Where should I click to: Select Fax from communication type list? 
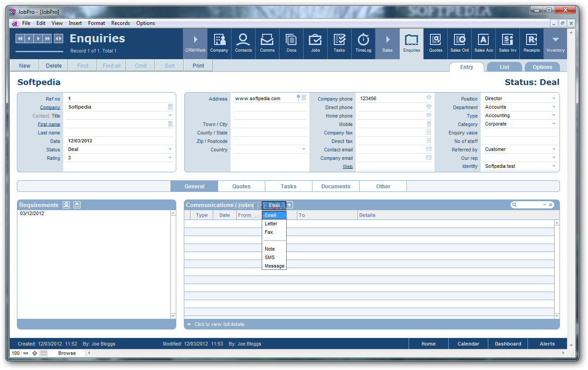coord(274,232)
